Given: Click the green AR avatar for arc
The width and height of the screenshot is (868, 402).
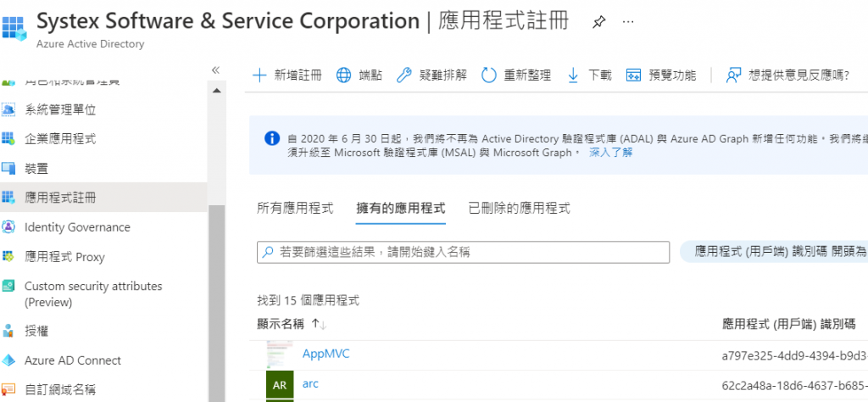Looking at the screenshot, I should point(280,385).
